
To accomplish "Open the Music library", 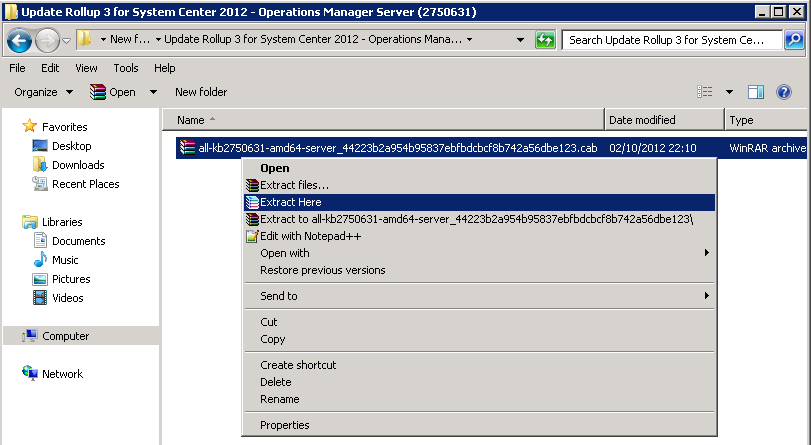I will 65,260.
